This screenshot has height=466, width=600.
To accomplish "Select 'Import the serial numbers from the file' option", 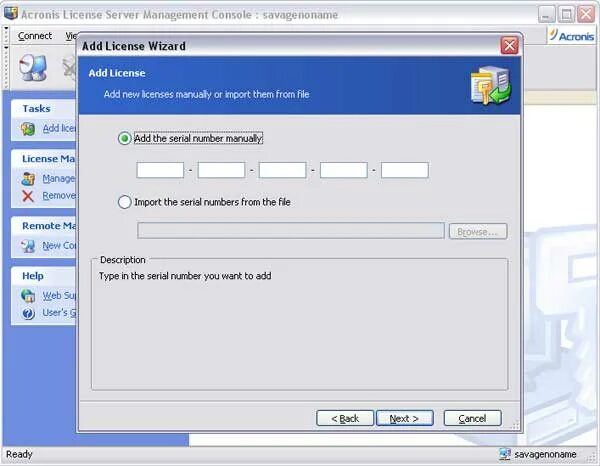I will click(125, 202).
